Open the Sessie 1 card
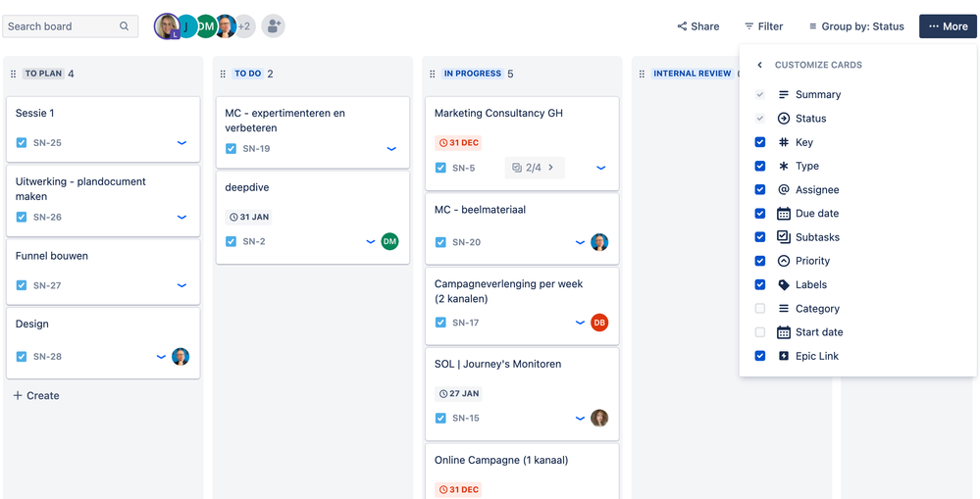This screenshot has width=980, height=499. [103, 128]
